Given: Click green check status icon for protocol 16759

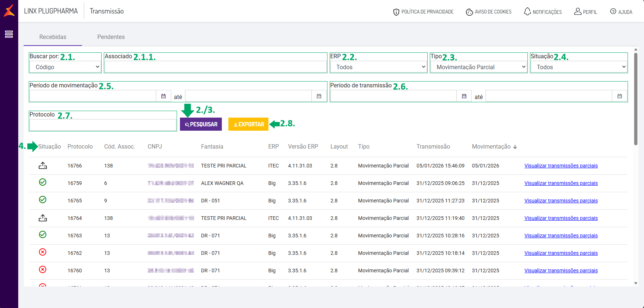Looking at the screenshot, I should 43,182.
